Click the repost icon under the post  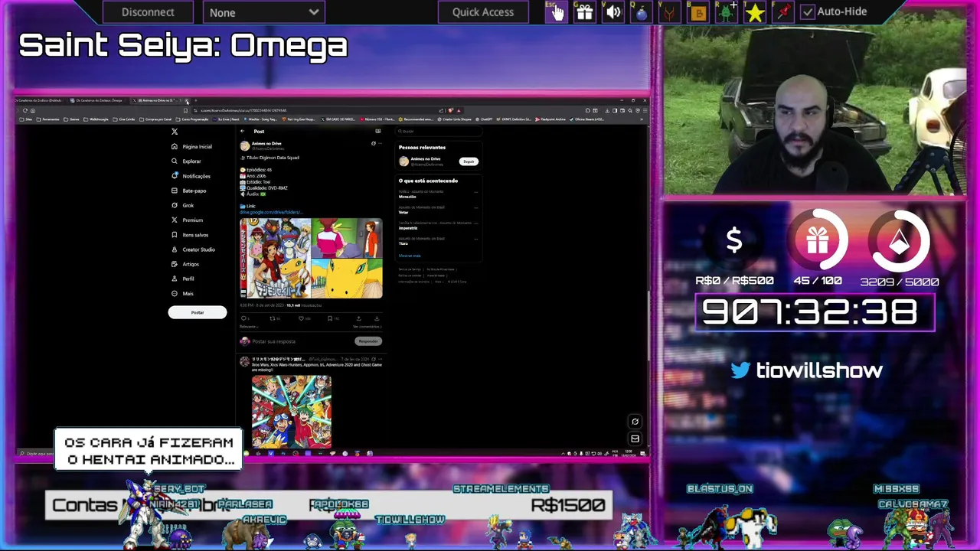(272, 318)
